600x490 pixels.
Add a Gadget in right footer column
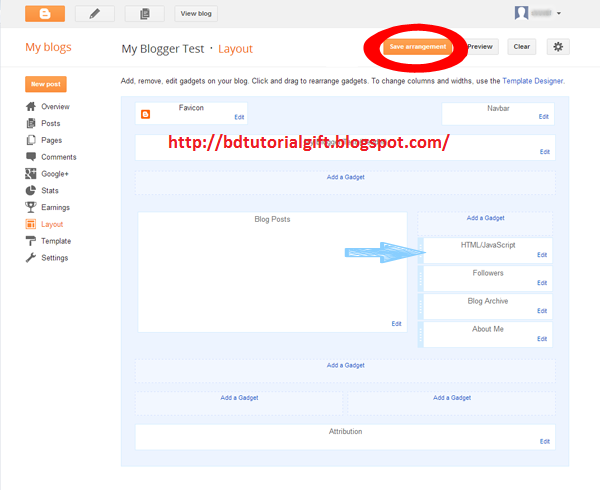452,398
